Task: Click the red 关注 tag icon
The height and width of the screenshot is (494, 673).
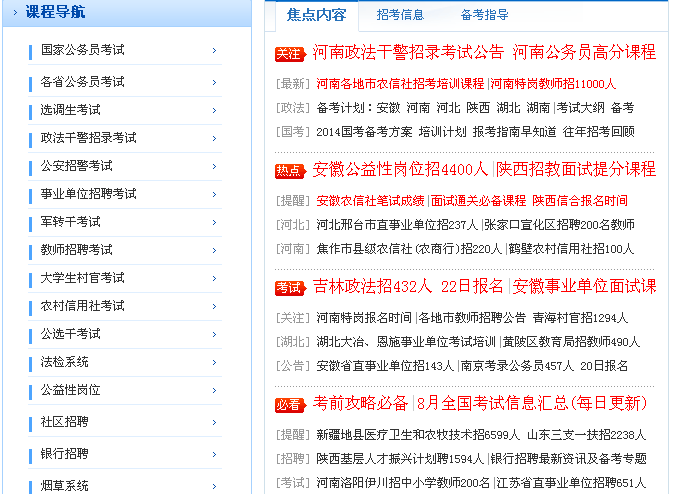Action: [x=291, y=54]
